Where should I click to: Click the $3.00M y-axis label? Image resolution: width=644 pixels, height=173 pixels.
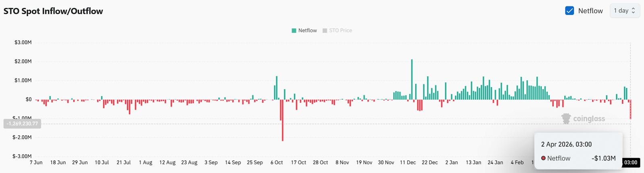click(23, 43)
